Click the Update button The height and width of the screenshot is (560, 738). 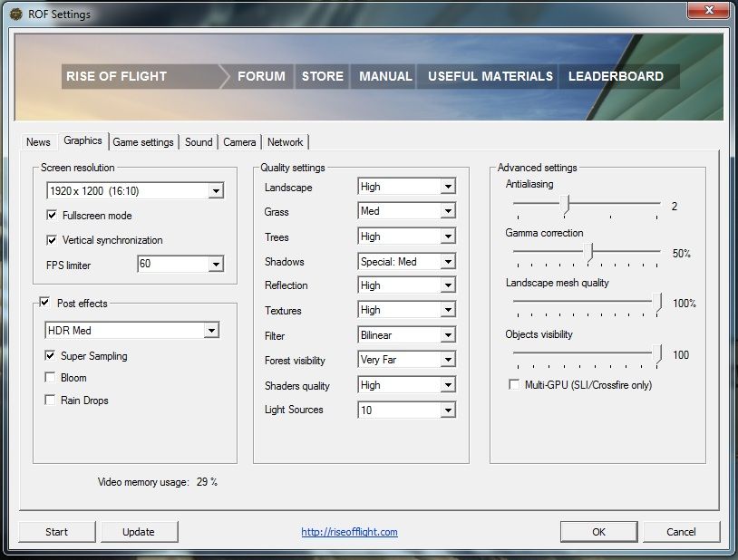coord(139,532)
